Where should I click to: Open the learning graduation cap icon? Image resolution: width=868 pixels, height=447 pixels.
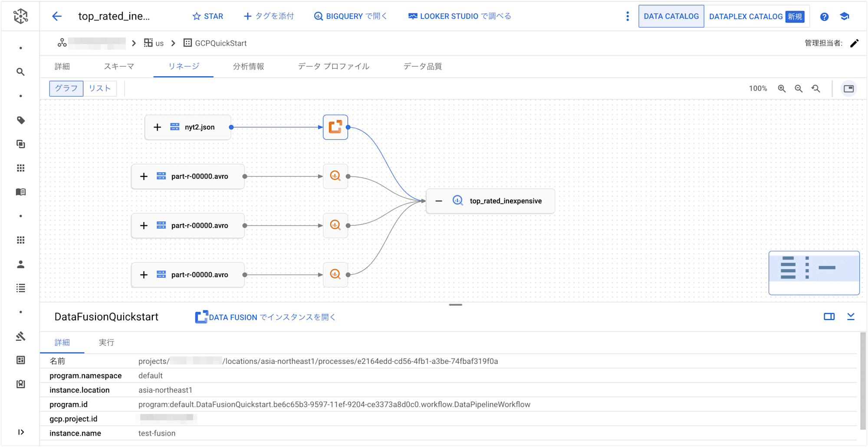pos(845,16)
